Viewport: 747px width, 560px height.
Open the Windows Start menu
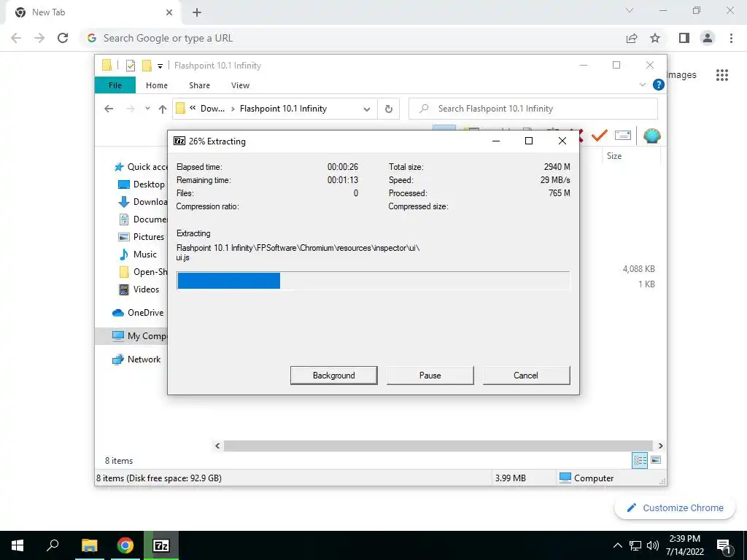tap(18, 545)
